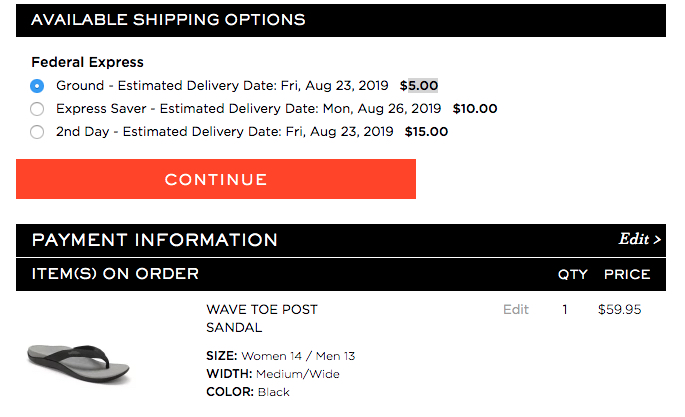Click Edit in Payment Information bar
Screen dimensions: 685x417
640,240
